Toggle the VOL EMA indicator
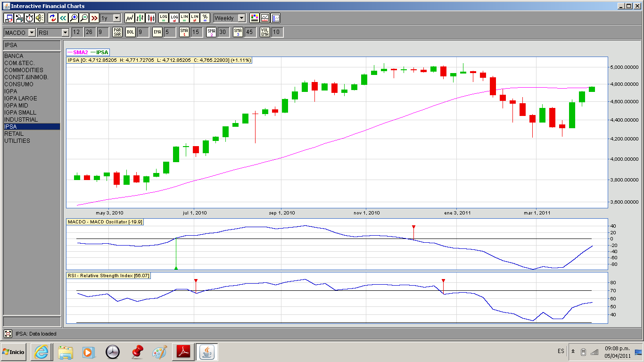 [x=265, y=32]
